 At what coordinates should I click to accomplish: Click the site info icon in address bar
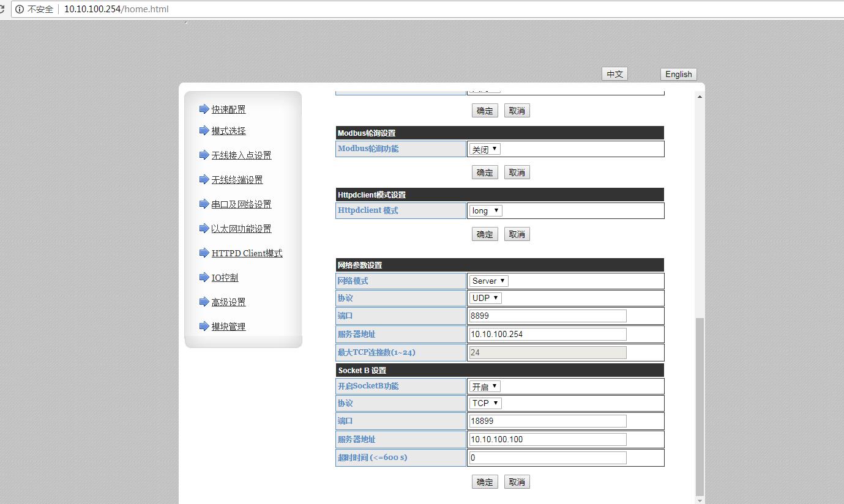pyautogui.click(x=20, y=9)
